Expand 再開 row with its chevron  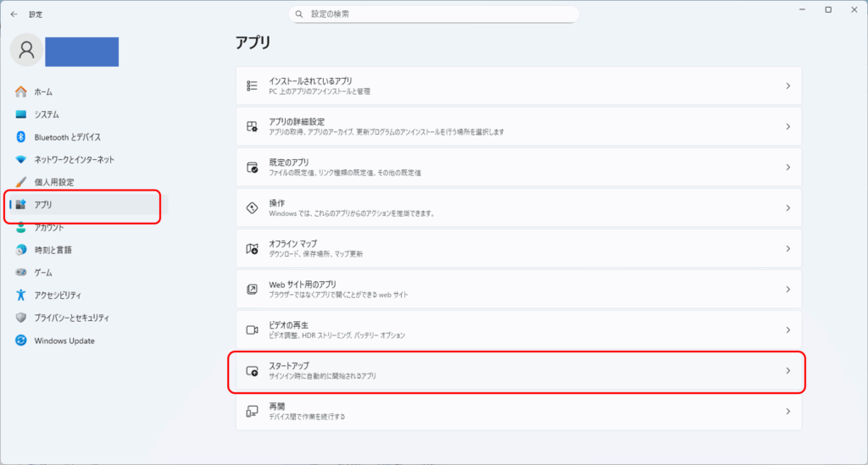tap(787, 411)
